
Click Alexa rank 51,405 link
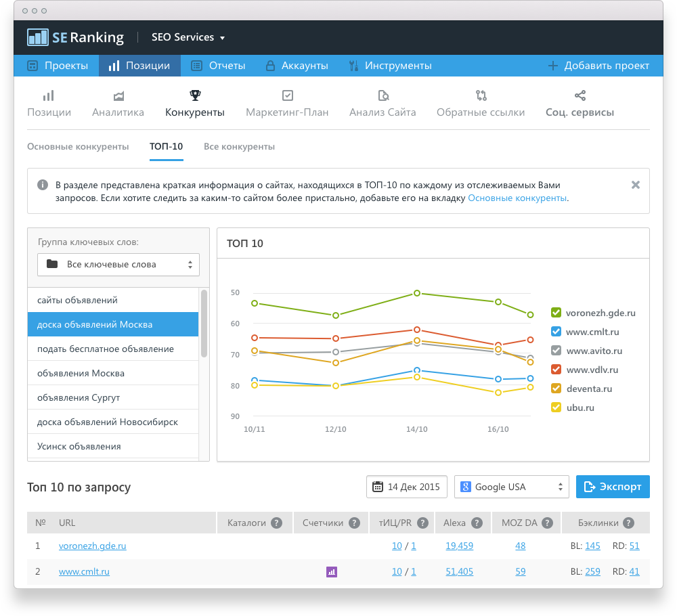point(460,571)
